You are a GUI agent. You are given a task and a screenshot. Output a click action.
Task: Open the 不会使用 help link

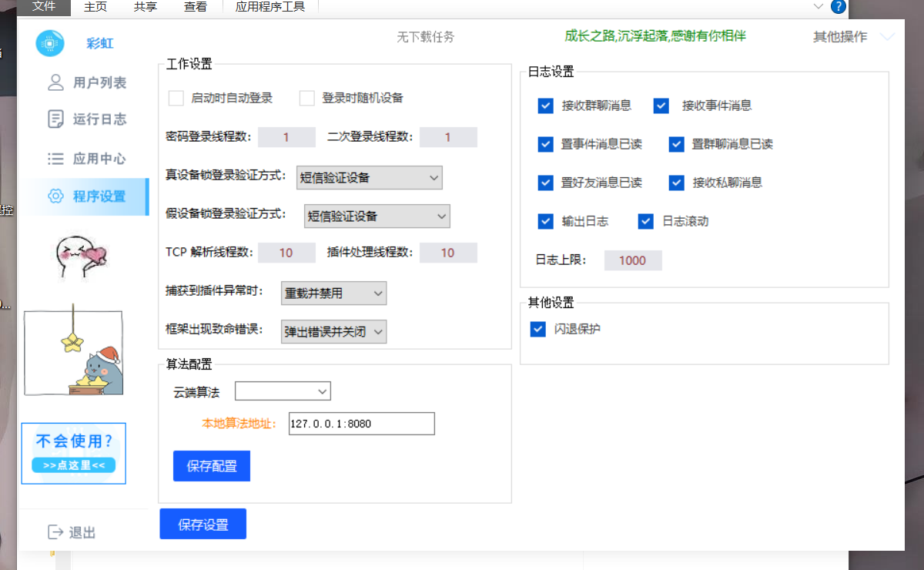click(73, 454)
